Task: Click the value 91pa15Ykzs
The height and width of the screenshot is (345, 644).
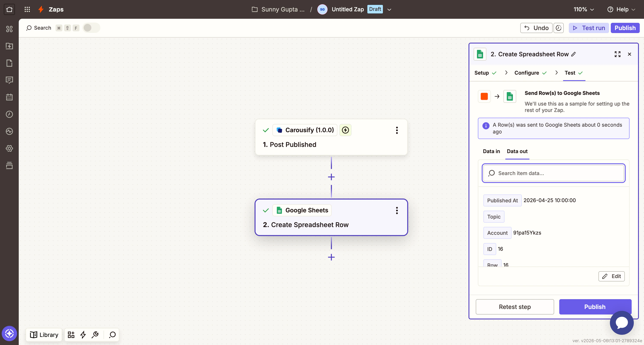Action: click(x=527, y=233)
